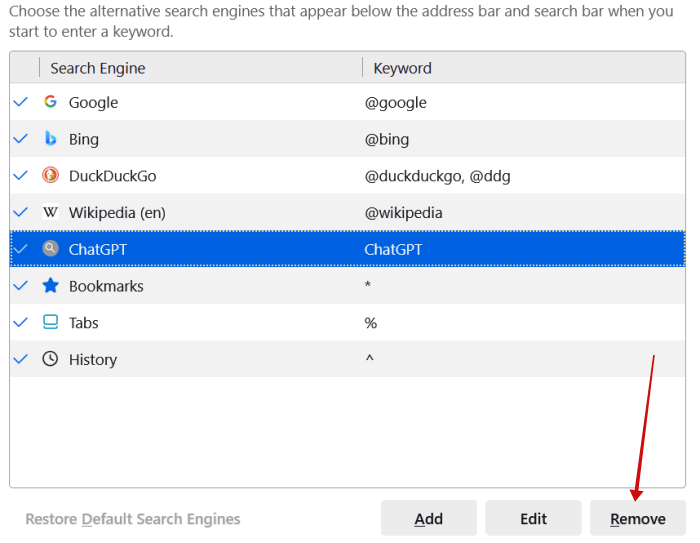
Task: Click the Remove button
Action: pyautogui.click(x=638, y=518)
